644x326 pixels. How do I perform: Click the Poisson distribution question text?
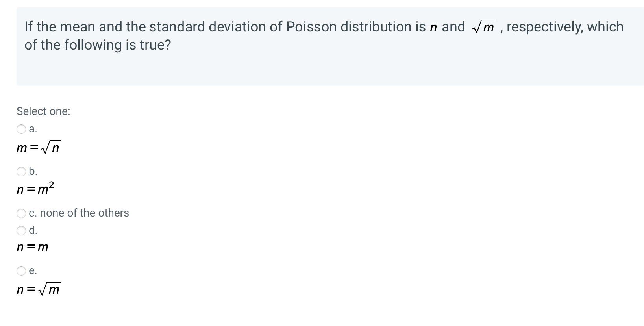(x=323, y=35)
